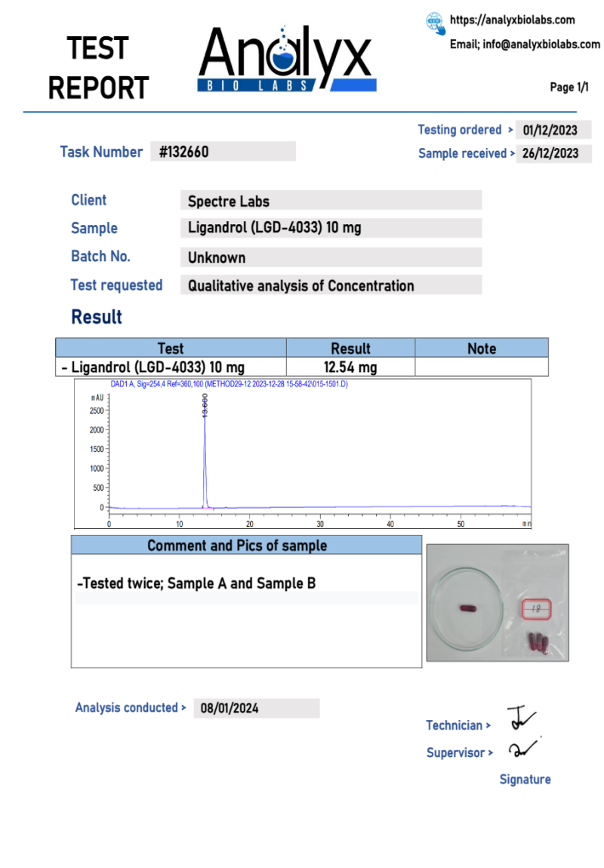The width and height of the screenshot is (604, 868).
Task: Open the https://analyxbiolabs.com link
Action: pyautogui.click(x=512, y=20)
